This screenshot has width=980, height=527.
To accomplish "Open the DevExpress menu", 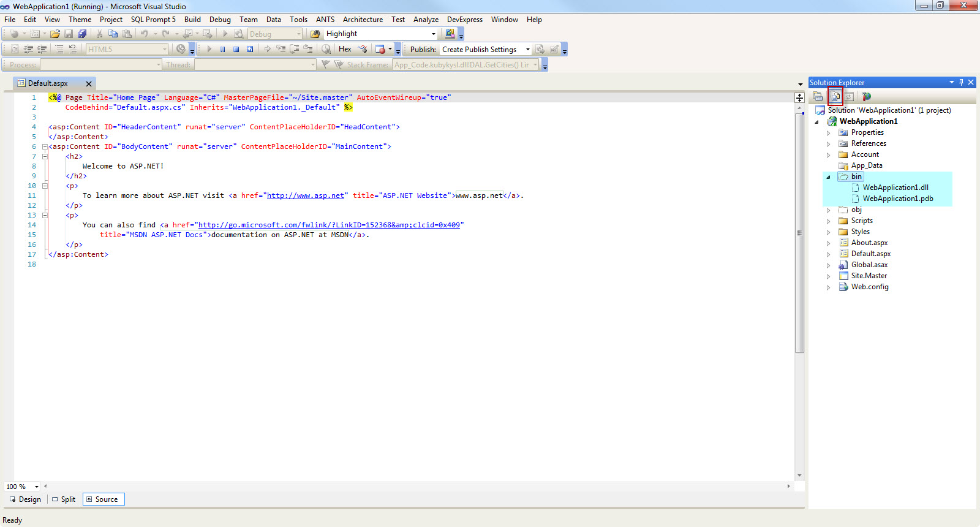I will tap(465, 20).
